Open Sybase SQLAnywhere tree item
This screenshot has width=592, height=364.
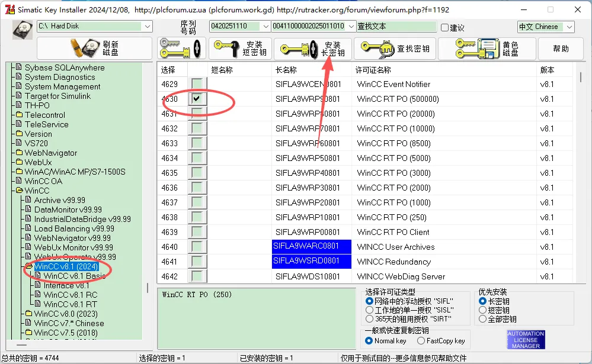(x=65, y=67)
